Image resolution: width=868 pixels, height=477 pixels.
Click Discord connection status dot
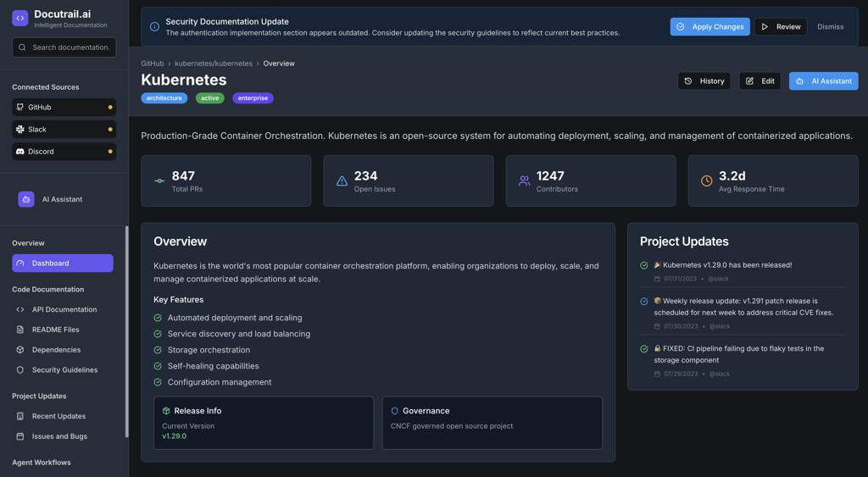pyautogui.click(x=110, y=152)
